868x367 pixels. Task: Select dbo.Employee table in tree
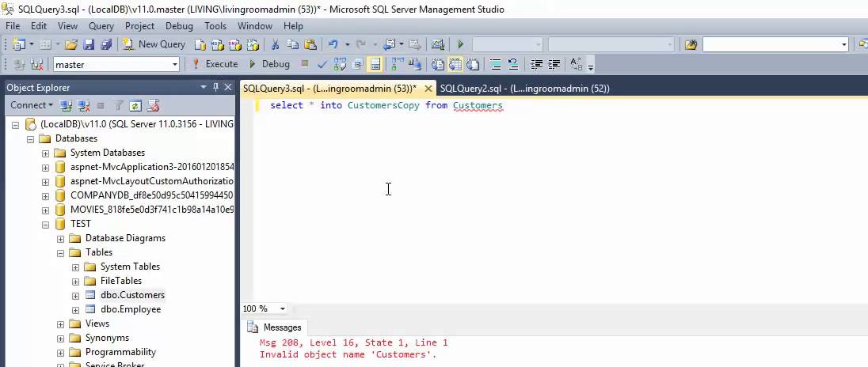point(131,309)
